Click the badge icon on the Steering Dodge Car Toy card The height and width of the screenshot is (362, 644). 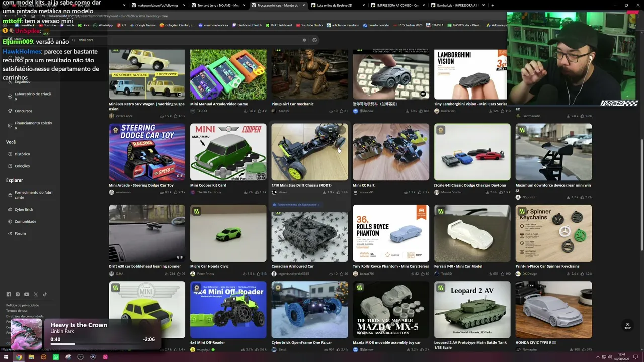[x=115, y=130]
